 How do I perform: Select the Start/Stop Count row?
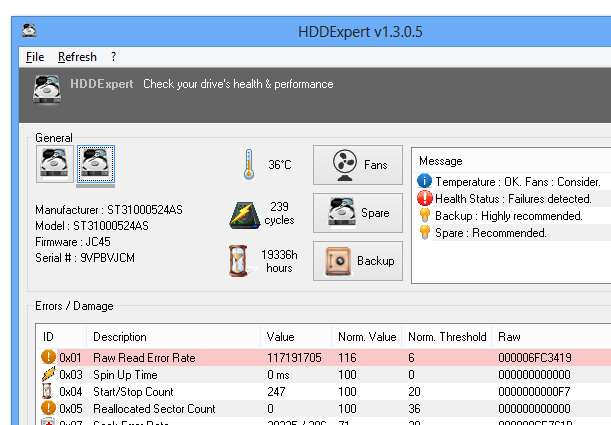(x=324, y=391)
